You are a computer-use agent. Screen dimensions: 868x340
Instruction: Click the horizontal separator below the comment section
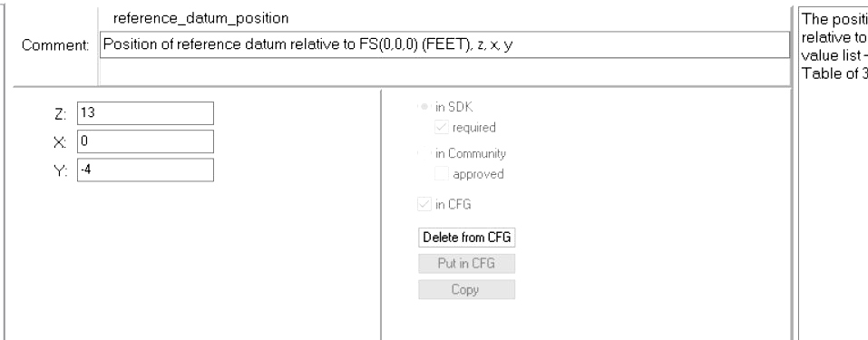(403, 86)
